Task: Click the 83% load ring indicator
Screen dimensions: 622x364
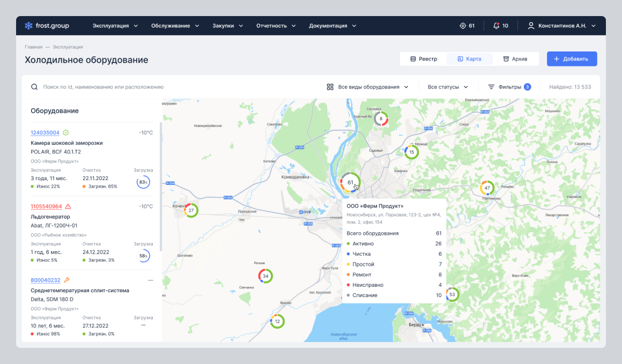Action: (x=143, y=182)
